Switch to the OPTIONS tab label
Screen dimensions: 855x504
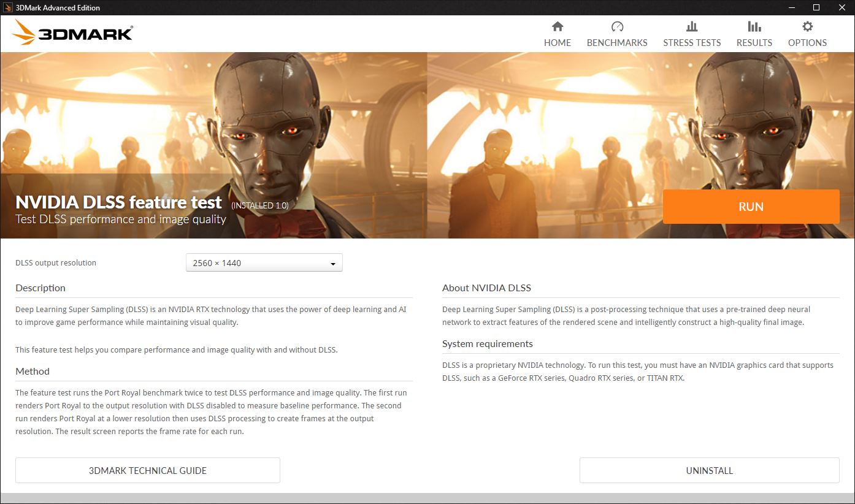pos(807,43)
